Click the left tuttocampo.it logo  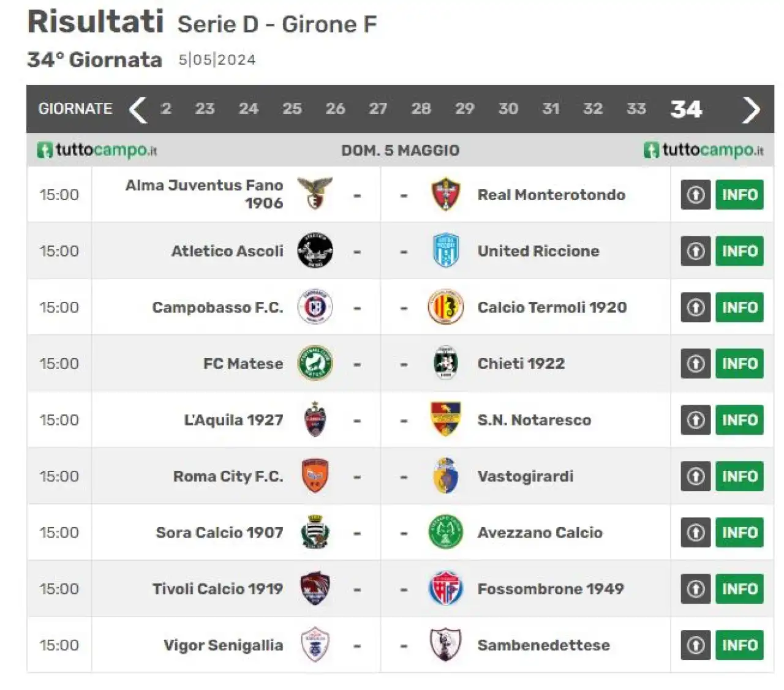(97, 150)
